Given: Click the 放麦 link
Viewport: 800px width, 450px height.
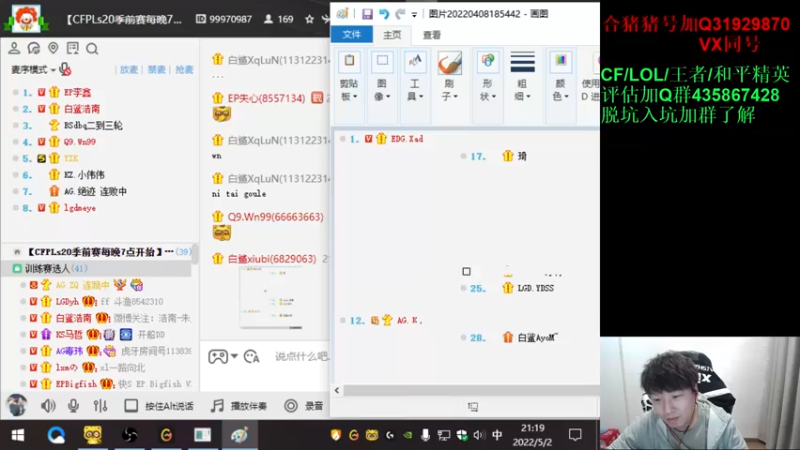Looking at the screenshot, I should (x=129, y=69).
